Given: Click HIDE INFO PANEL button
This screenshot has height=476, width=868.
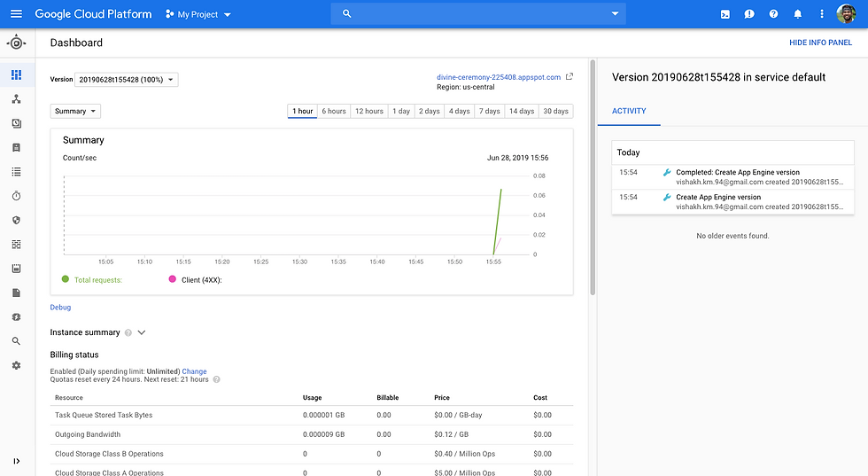Looking at the screenshot, I should 820,43.
